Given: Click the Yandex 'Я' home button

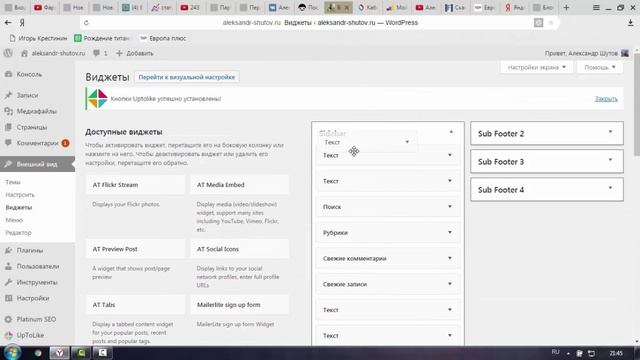Looking at the screenshot, I should tap(22, 23).
